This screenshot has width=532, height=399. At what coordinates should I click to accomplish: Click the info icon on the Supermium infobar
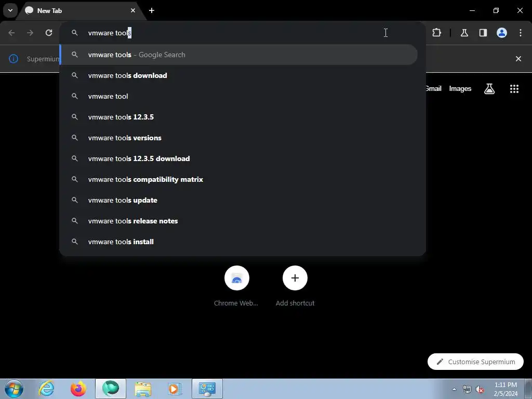(x=13, y=59)
